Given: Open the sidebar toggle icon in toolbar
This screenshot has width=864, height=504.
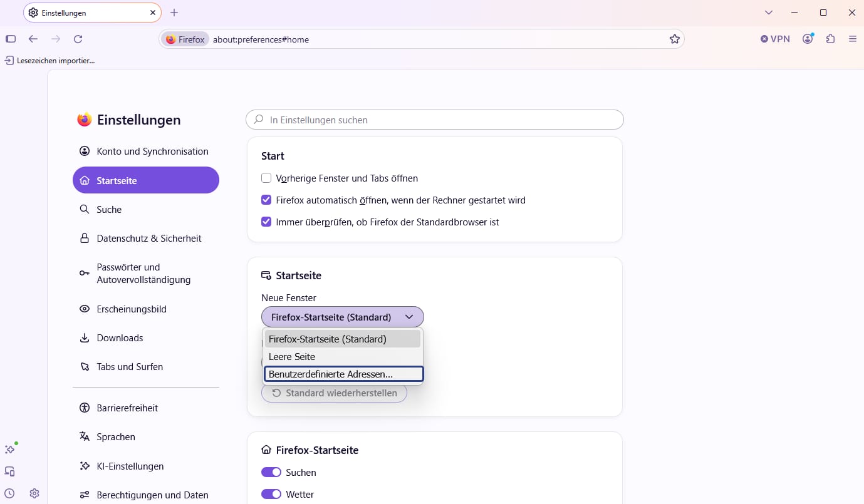Looking at the screenshot, I should coord(11,39).
